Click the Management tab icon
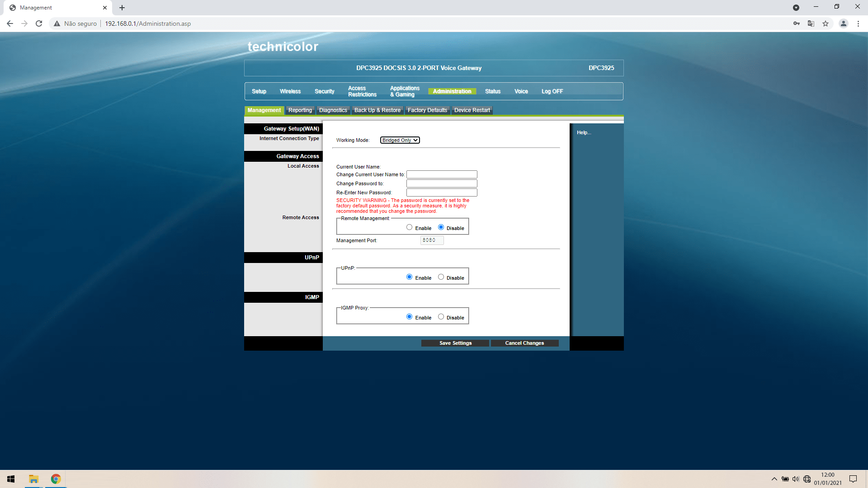868x488 pixels. tap(264, 110)
